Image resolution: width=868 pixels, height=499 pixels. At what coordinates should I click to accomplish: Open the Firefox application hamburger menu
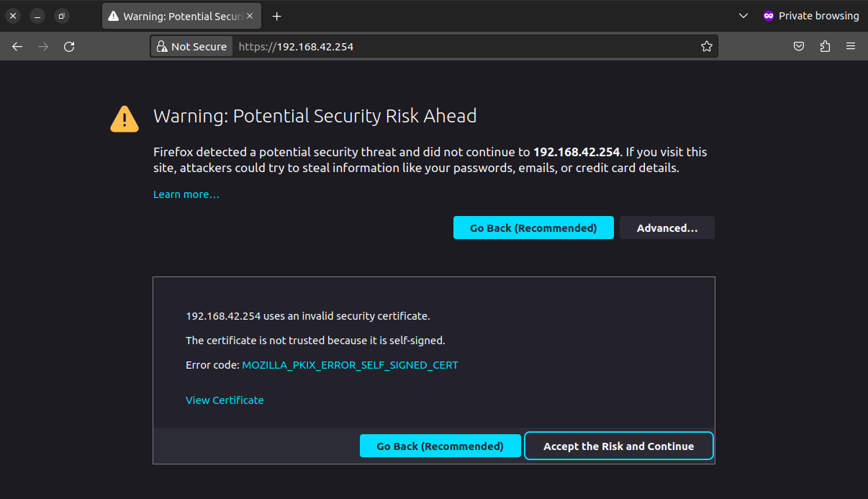pyautogui.click(x=851, y=46)
